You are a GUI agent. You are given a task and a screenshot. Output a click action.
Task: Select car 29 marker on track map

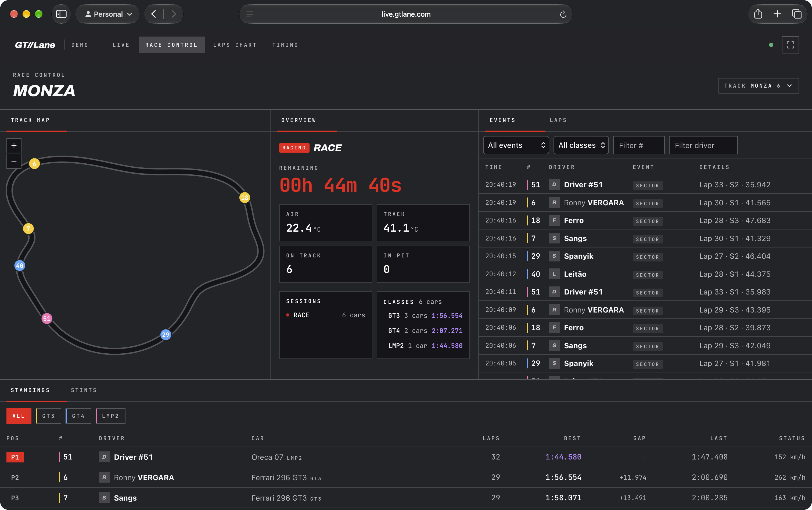pyautogui.click(x=166, y=335)
